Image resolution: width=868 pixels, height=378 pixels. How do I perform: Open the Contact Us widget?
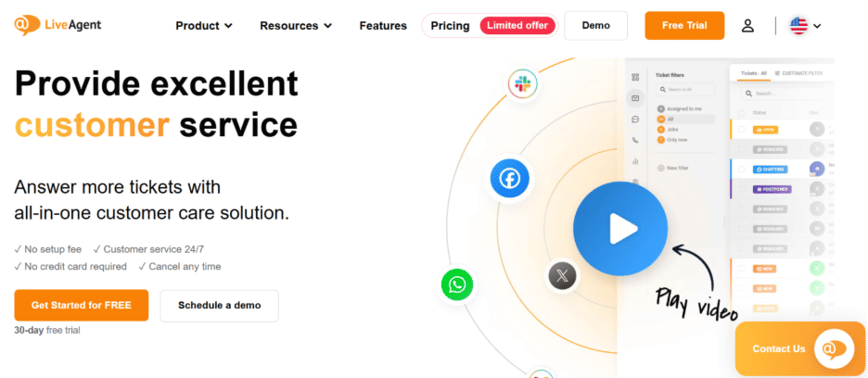click(x=800, y=348)
